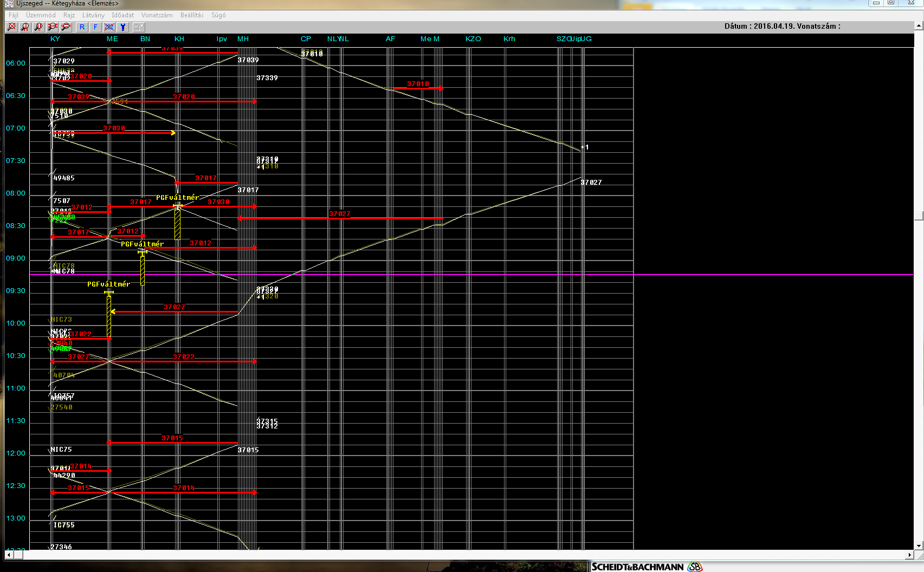The width and height of the screenshot is (924, 572).
Task: Open the Látvány menu
Action: click(x=93, y=15)
